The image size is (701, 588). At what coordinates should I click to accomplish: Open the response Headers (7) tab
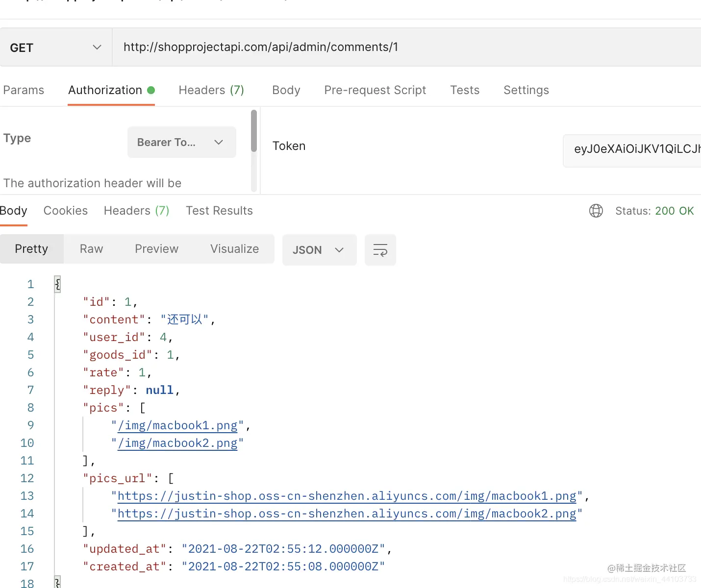(x=136, y=211)
